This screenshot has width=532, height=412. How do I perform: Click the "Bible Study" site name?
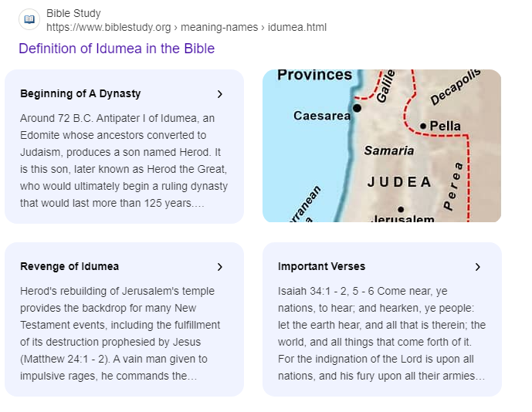(x=73, y=13)
